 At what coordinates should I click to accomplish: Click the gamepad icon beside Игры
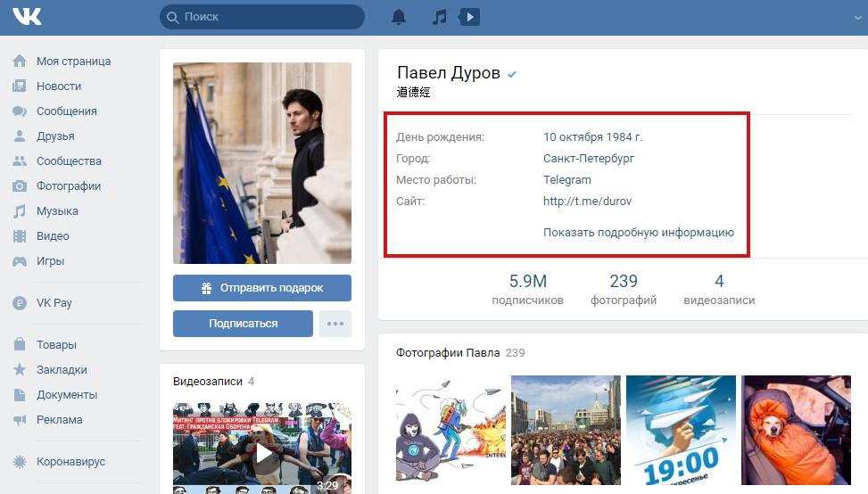[20, 261]
